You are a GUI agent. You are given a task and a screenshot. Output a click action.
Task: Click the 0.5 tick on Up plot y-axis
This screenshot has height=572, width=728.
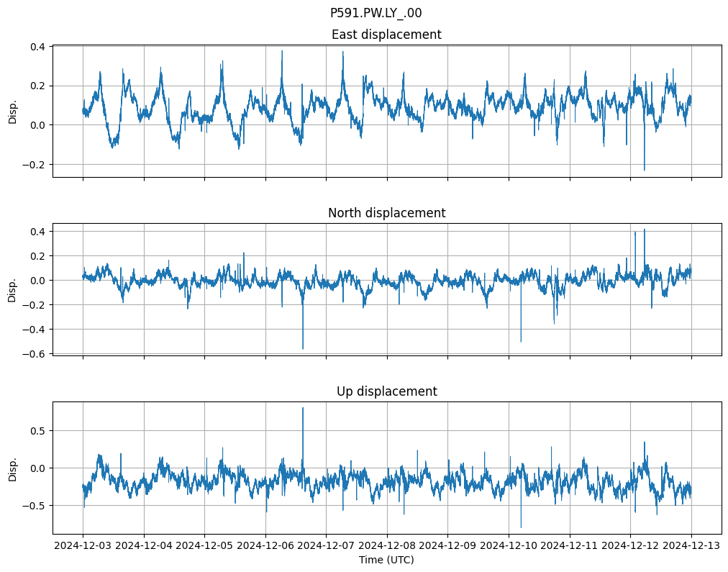[37, 430]
